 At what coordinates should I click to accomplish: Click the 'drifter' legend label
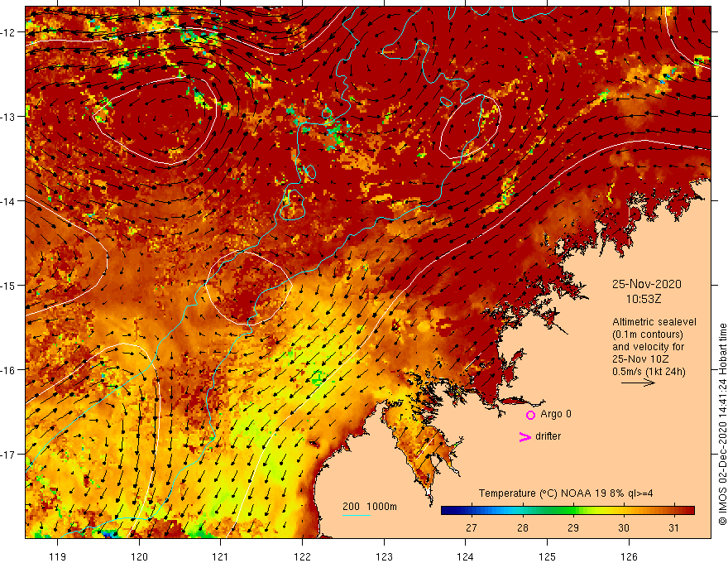pos(548,436)
